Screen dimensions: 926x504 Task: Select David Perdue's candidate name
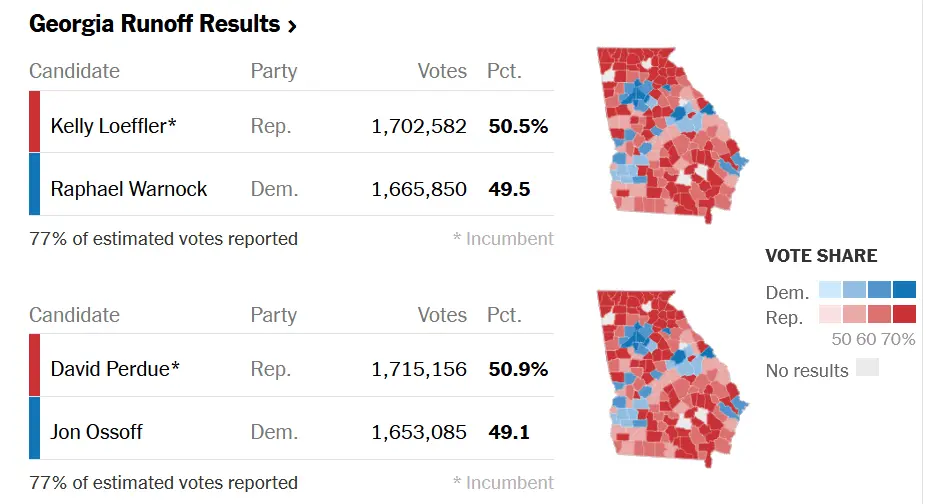click(115, 369)
